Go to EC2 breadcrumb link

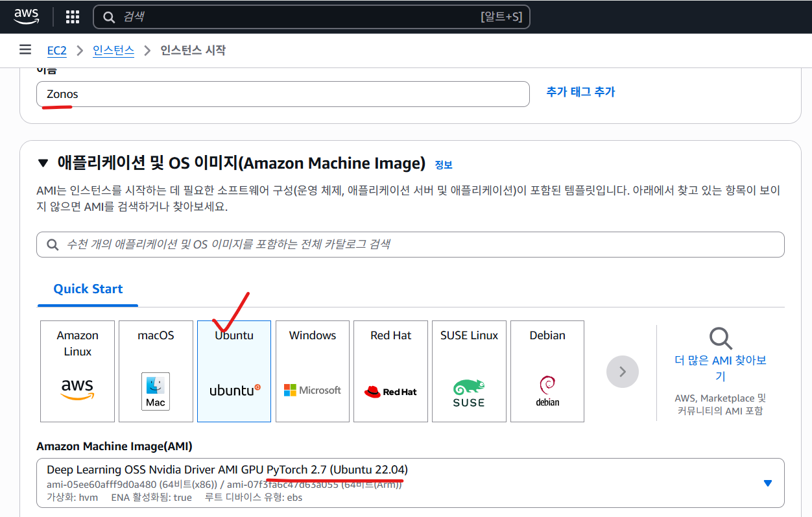[57, 51]
